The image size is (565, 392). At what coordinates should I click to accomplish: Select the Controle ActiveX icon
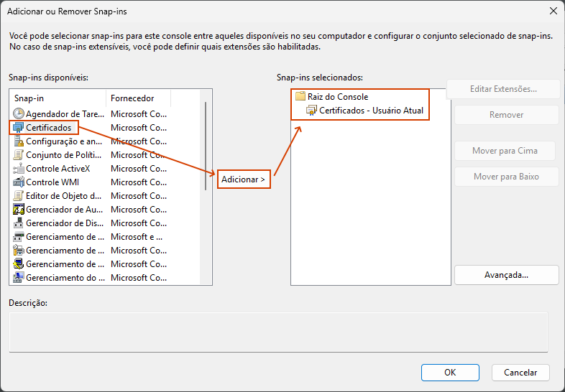[x=19, y=169]
